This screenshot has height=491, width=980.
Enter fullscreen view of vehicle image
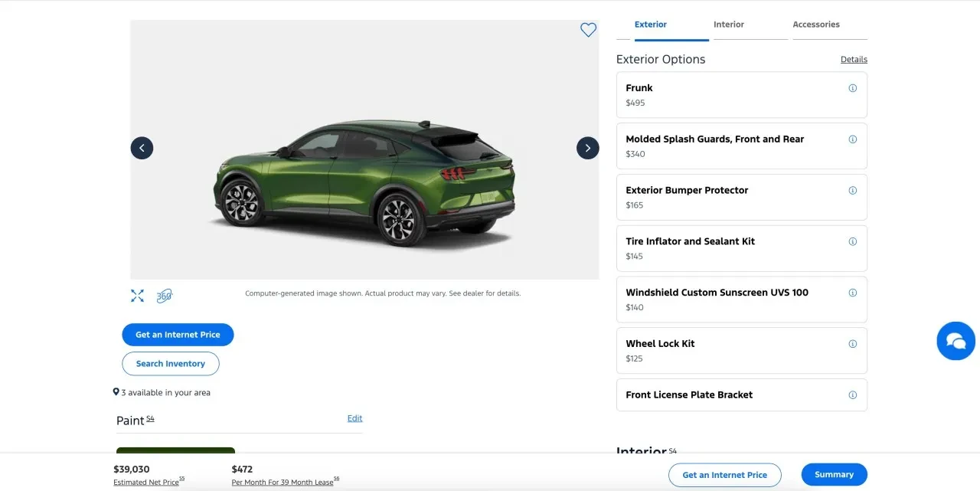click(137, 295)
